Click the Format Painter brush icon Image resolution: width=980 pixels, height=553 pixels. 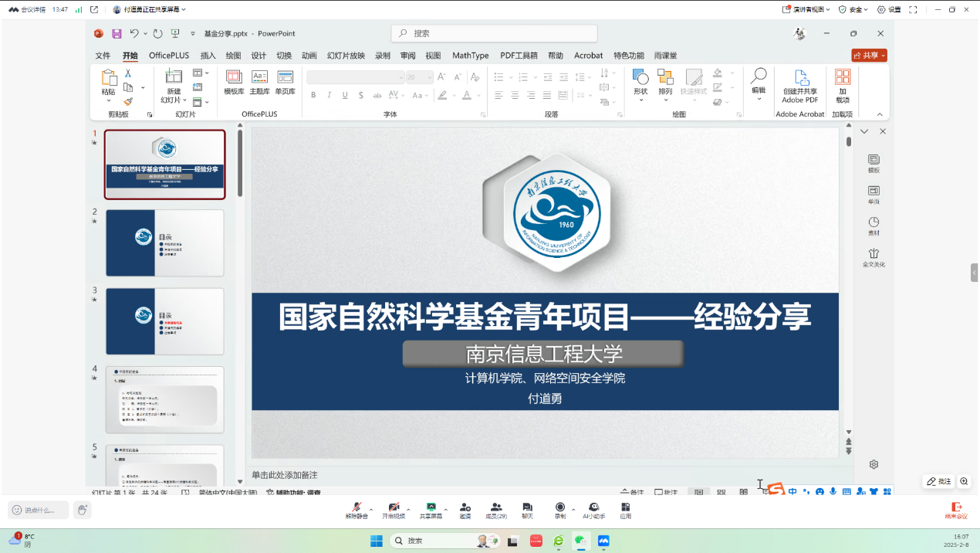pos(128,101)
